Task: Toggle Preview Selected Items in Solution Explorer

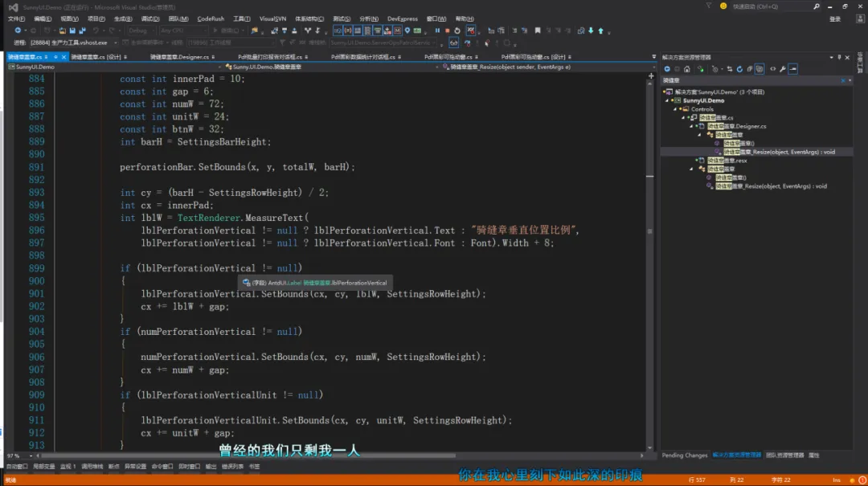Action: pos(793,69)
